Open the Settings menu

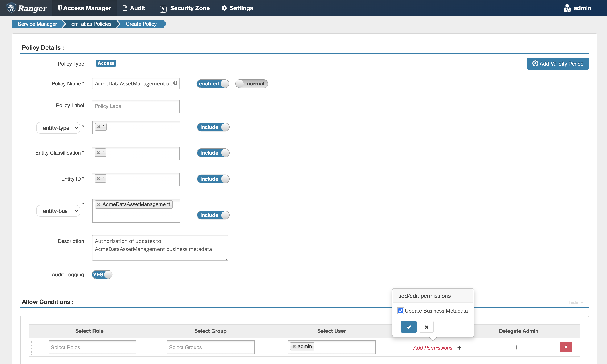coord(237,8)
